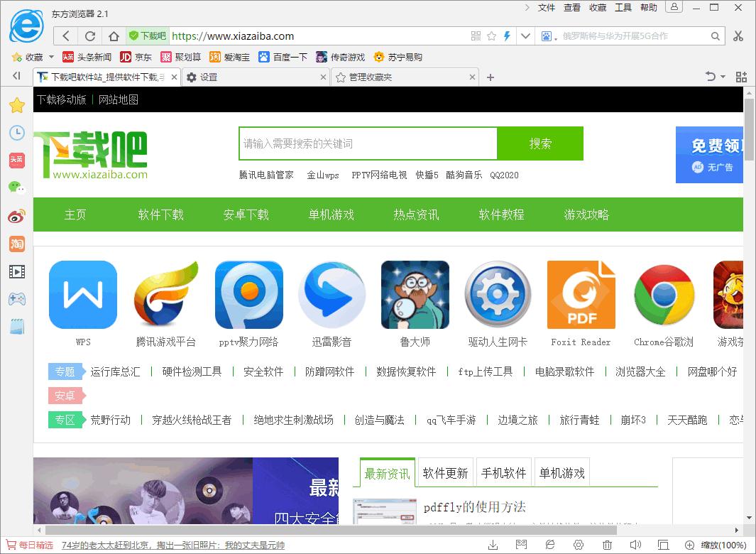Open the scissors screenshot tool
This screenshot has height=554, width=756.
(738, 36)
